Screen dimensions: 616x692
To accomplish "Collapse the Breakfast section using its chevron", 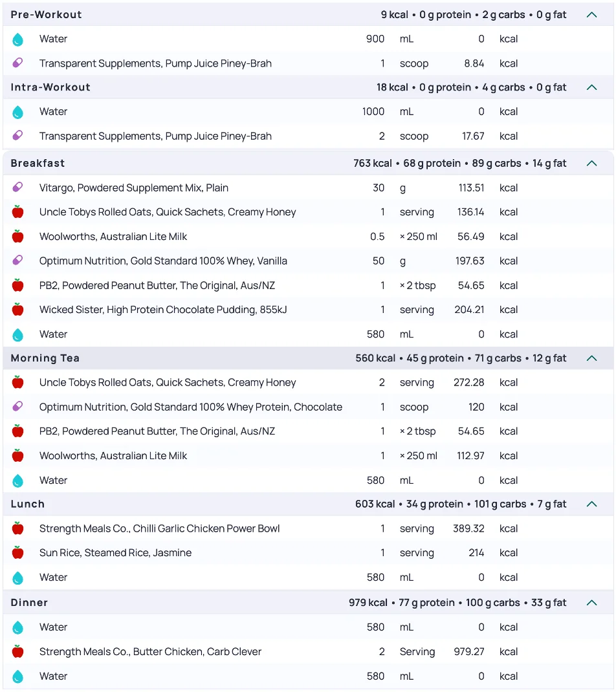I will 591,163.
